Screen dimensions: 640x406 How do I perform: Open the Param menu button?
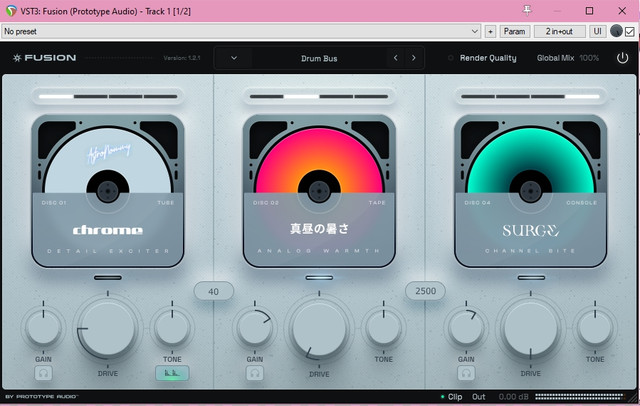point(515,31)
